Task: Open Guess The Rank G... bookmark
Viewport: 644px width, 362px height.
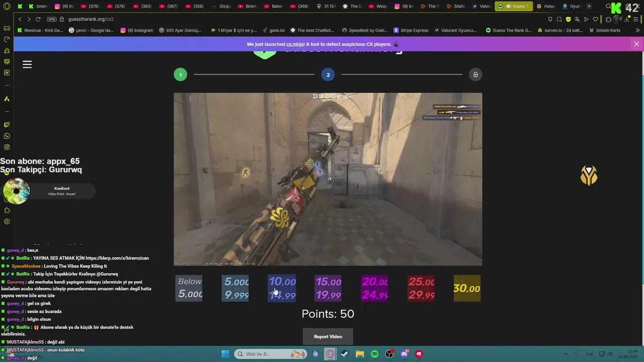Action: pyautogui.click(x=508, y=30)
